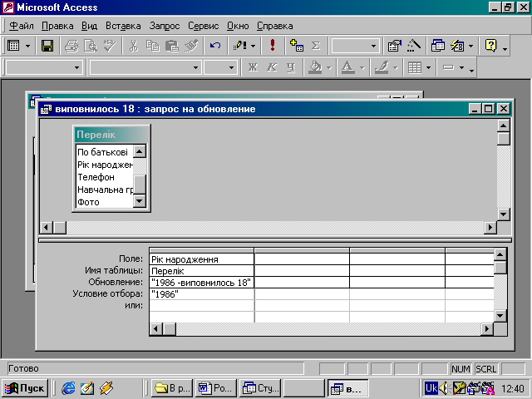Expand the Fill color dropdown arrow
This screenshot has width=532, height=399.
pos(329,67)
